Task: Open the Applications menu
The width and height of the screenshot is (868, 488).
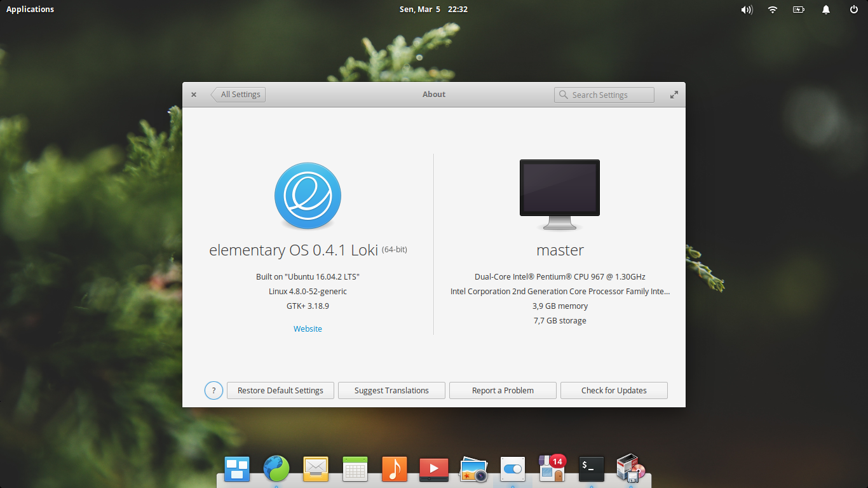Action: [30, 9]
